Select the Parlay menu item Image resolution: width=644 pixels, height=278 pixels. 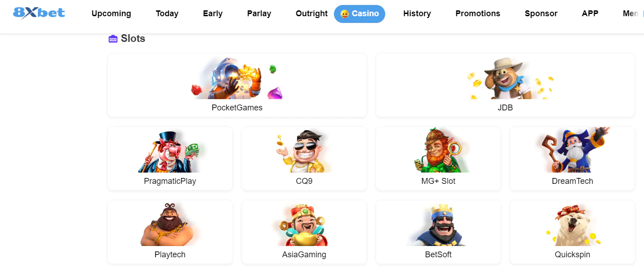(x=259, y=14)
